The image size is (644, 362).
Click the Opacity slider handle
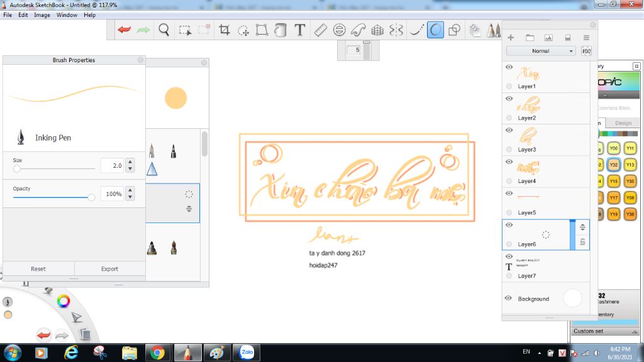[x=91, y=197]
